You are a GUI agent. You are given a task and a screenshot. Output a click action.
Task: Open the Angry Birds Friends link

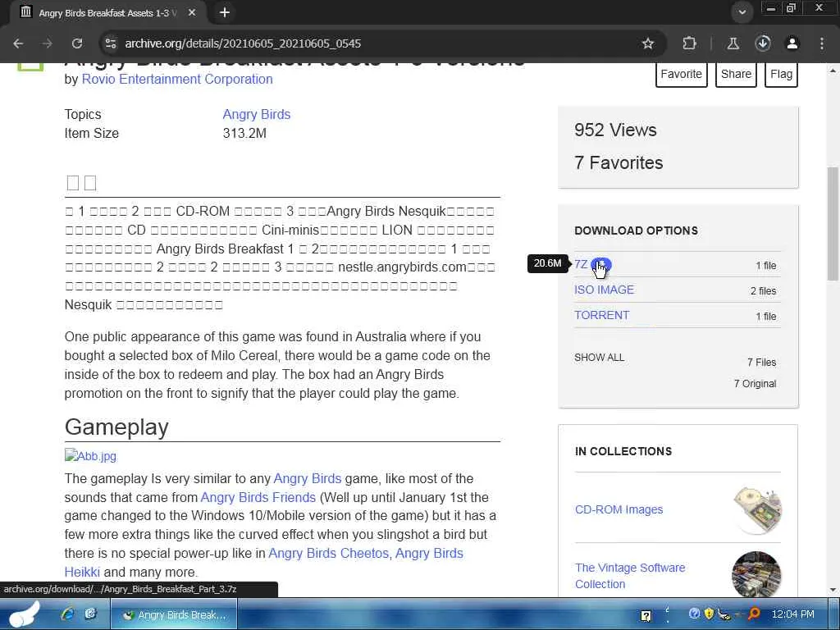[258, 497]
